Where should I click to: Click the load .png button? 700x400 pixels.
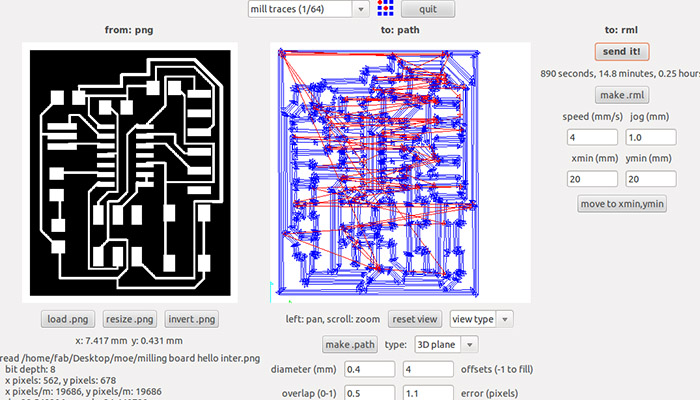click(x=68, y=319)
